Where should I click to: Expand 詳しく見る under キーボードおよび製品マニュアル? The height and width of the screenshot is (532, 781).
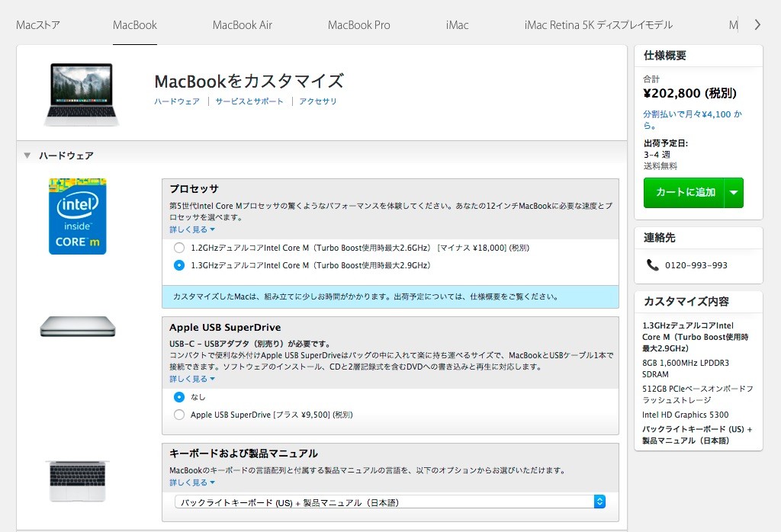click(x=191, y=482)
